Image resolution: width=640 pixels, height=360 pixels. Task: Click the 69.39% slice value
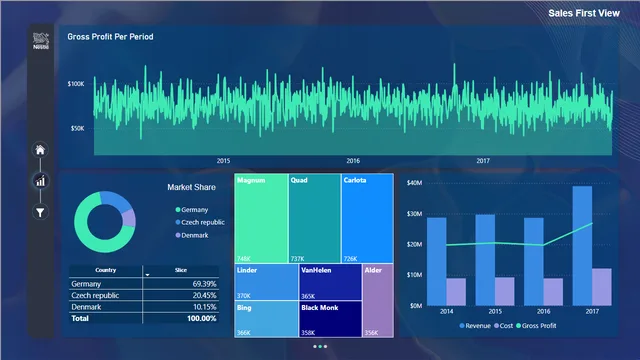tap(204, 284)
